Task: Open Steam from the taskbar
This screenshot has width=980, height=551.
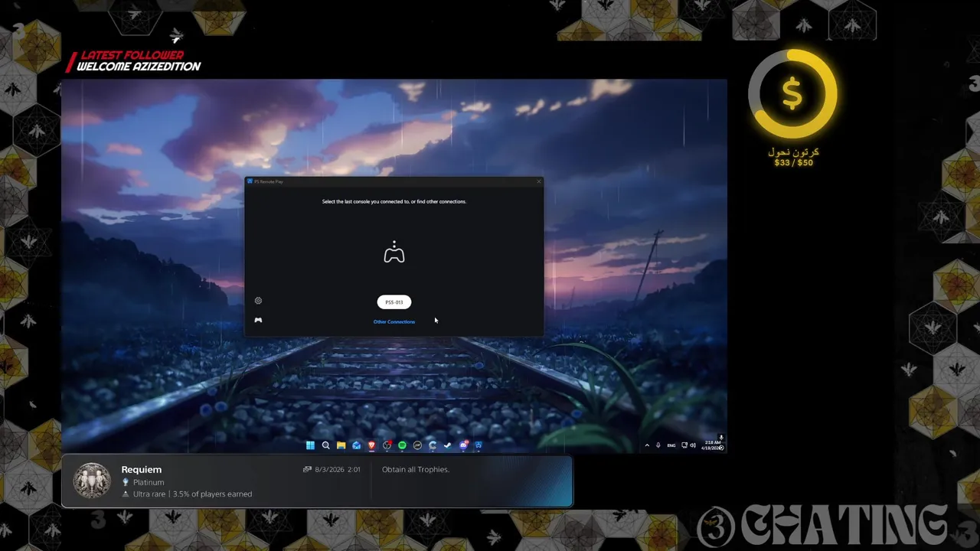Action: click(448, 445)
